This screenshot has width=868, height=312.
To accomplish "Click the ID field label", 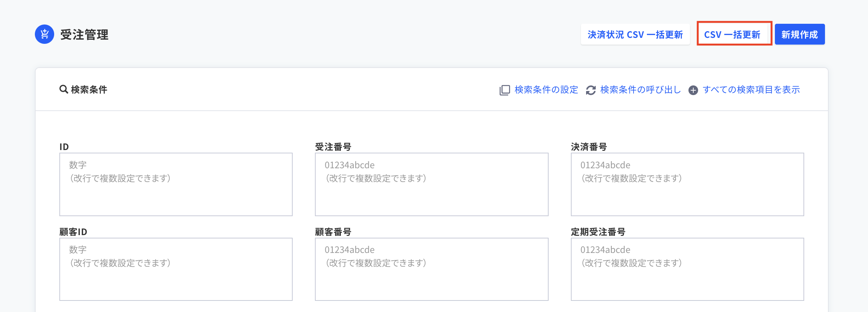I will coord(64,147).
